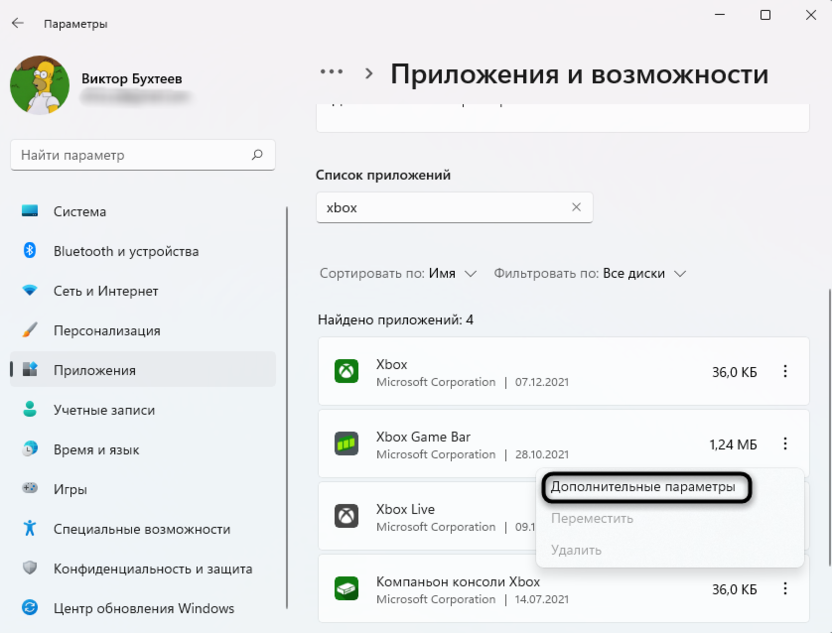Go to Персонализация settings
The width and height of the screenshot is (832, 633).
point(143,331)
